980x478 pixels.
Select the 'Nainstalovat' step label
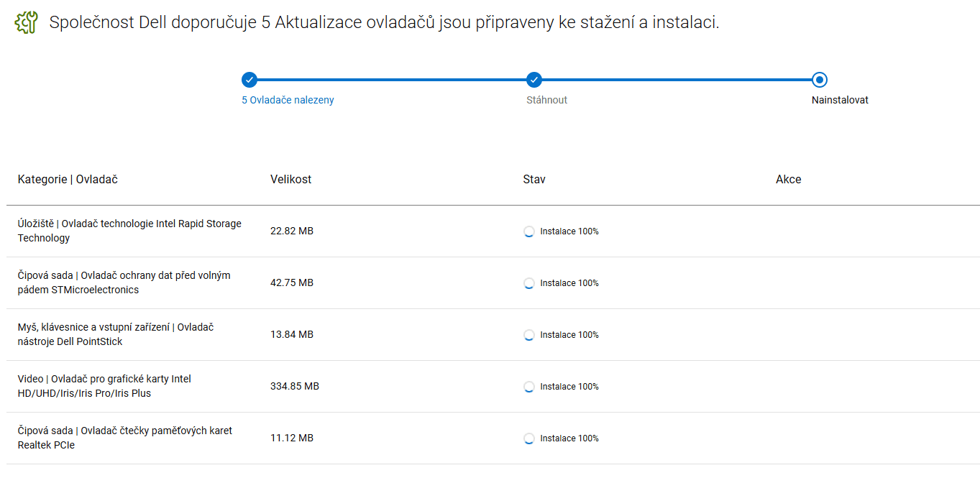(x=840, y=100)
